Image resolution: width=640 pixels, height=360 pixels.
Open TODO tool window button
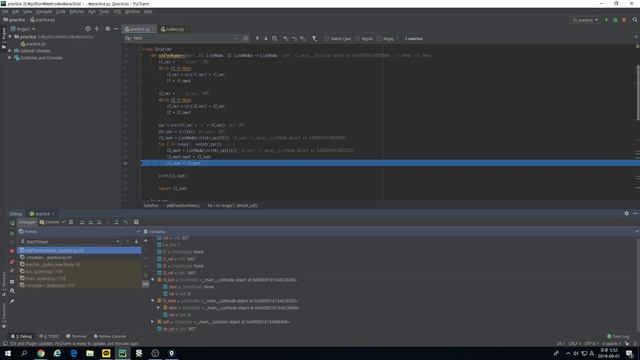point(49,336)
